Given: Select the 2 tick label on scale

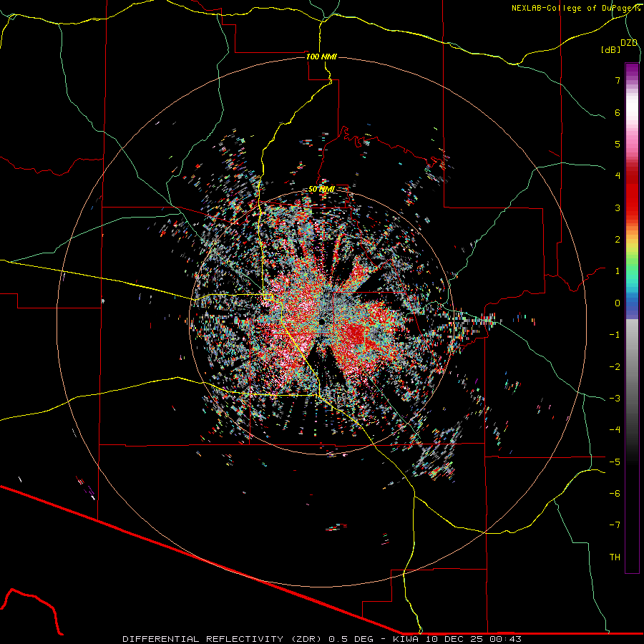Looking at the screenshot, I should pyautogui.click(x=618, y=240).
